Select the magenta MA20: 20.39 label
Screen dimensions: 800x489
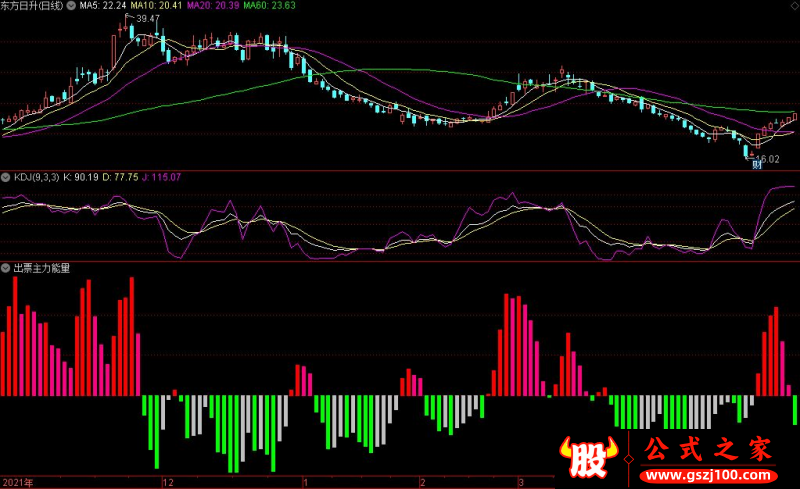(x=213, y=6)
